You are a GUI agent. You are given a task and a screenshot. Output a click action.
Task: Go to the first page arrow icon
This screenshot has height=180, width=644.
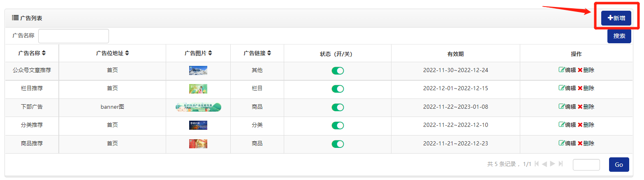click(536, 164)
